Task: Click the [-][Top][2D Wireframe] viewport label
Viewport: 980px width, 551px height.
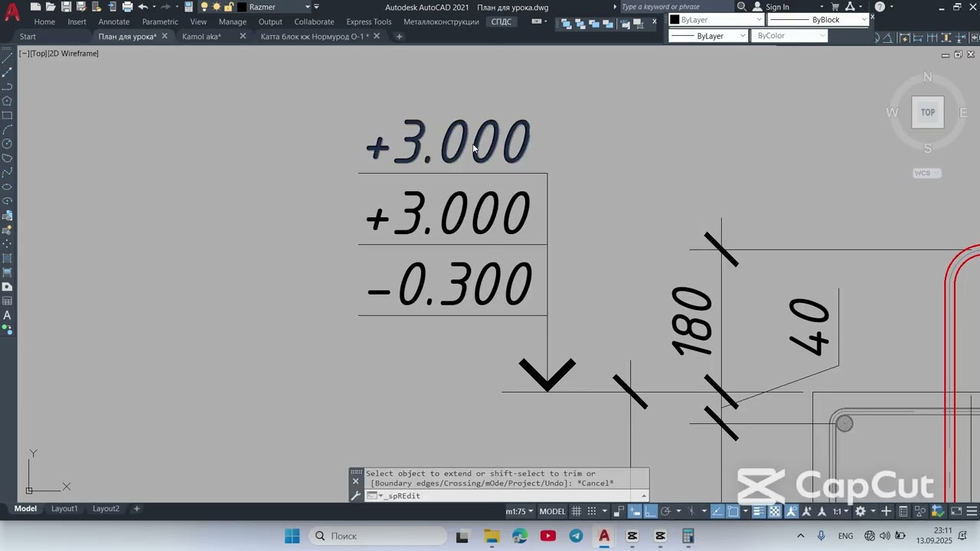Action: pyautogui.click(x=59, y=54)
